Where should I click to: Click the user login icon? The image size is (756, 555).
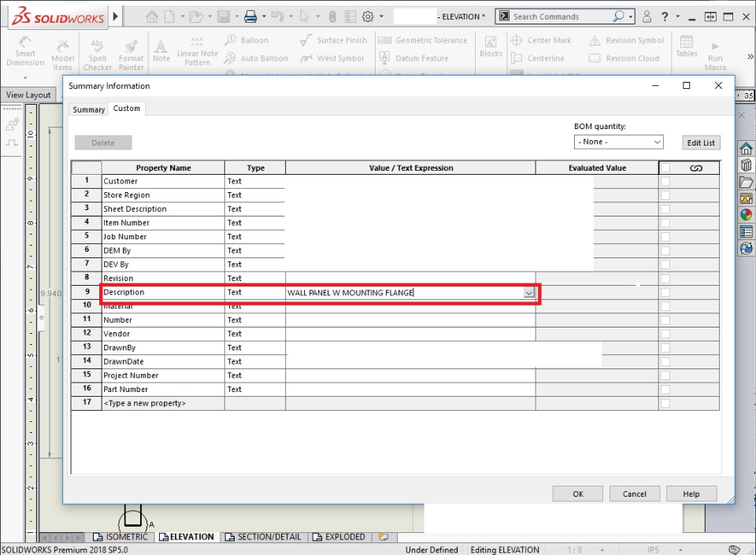coord(647,17)
